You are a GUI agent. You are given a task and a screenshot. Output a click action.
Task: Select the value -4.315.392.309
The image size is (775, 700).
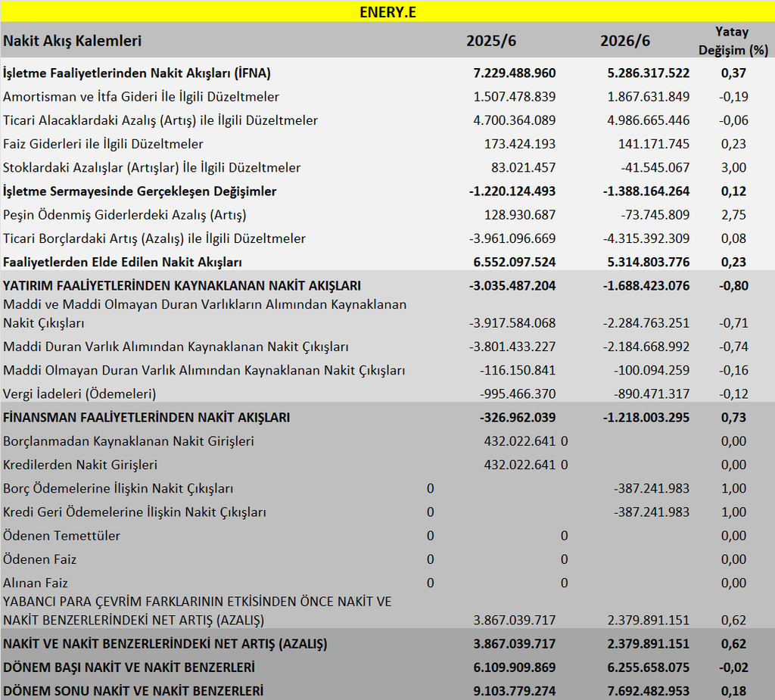(x=646, y=239)
